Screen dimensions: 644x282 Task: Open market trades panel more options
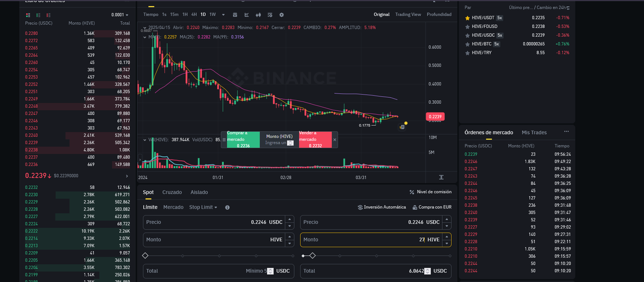pyautogui.click(x=567, y=131)
